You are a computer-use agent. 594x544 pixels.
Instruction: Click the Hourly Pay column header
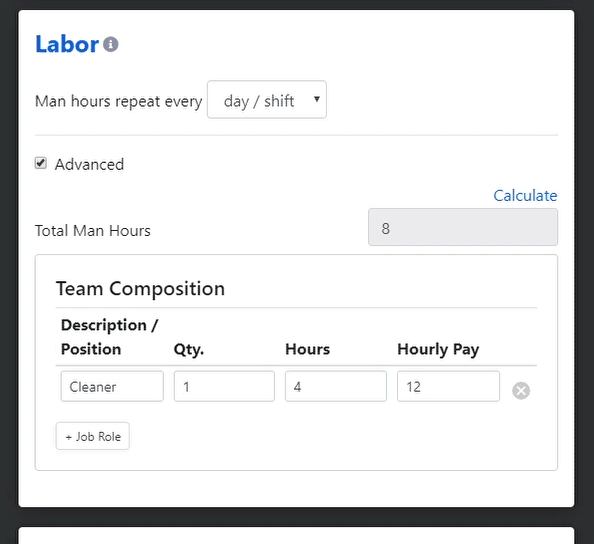(x=438, y=349)
